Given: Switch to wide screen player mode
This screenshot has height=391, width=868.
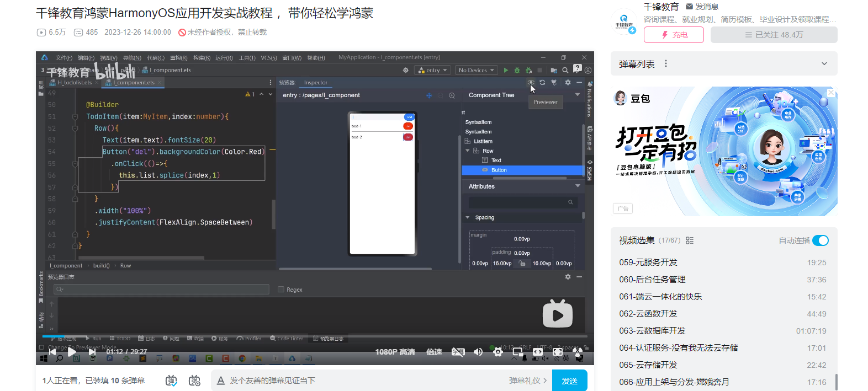Looking at the screenshot, I should 538,352.
